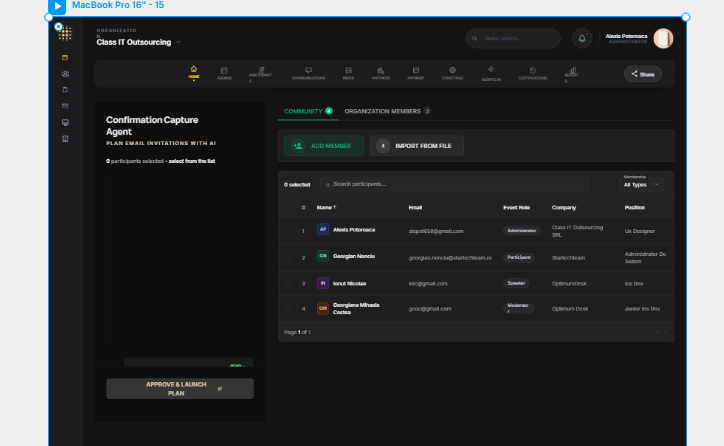
Task: Select the Community tab
Action: (x=307, y=111)
